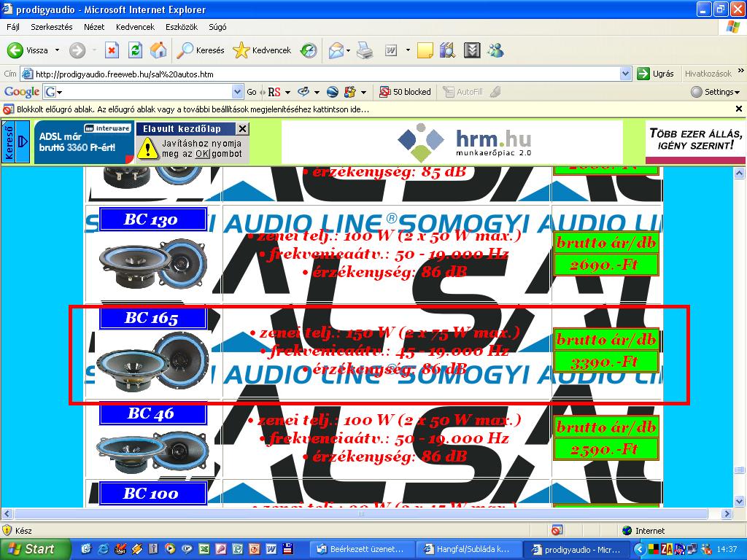Print the page with the printer icon
The height and width of the screenshot is (560, 747).
tap(365, 50)
